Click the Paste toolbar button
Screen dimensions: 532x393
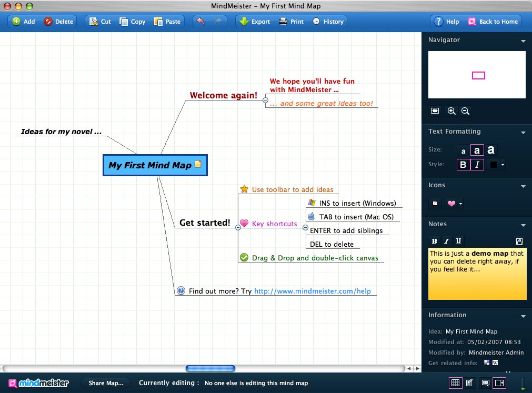pyautogui.click(x=167, y=22)
